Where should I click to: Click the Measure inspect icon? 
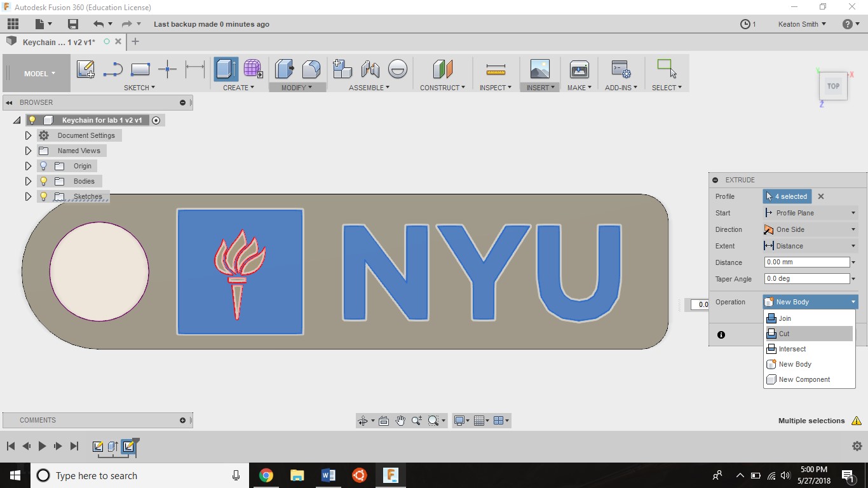496,69
